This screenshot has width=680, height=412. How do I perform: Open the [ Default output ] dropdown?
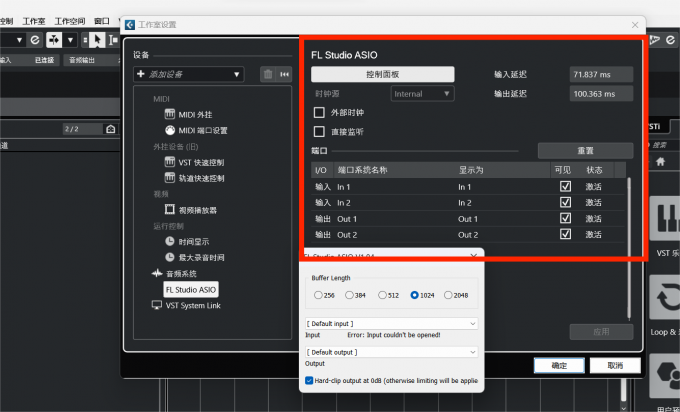click(392, 352)
